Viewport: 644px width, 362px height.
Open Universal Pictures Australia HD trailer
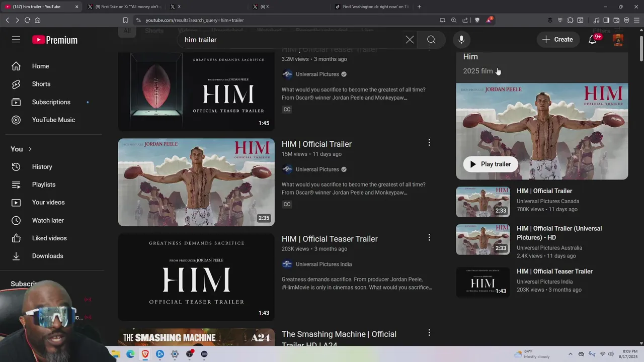tap(559, 232)
